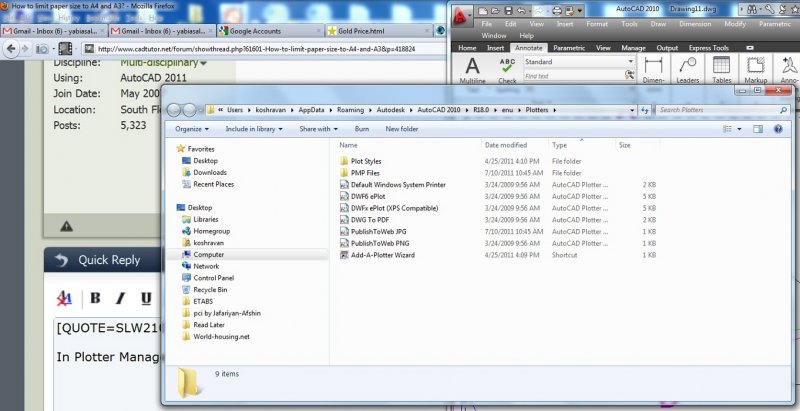Select Default Windows System Printer plotter file
Image resolution: width=800 pixels, height=411 pixels.
(x=398, y=185)
